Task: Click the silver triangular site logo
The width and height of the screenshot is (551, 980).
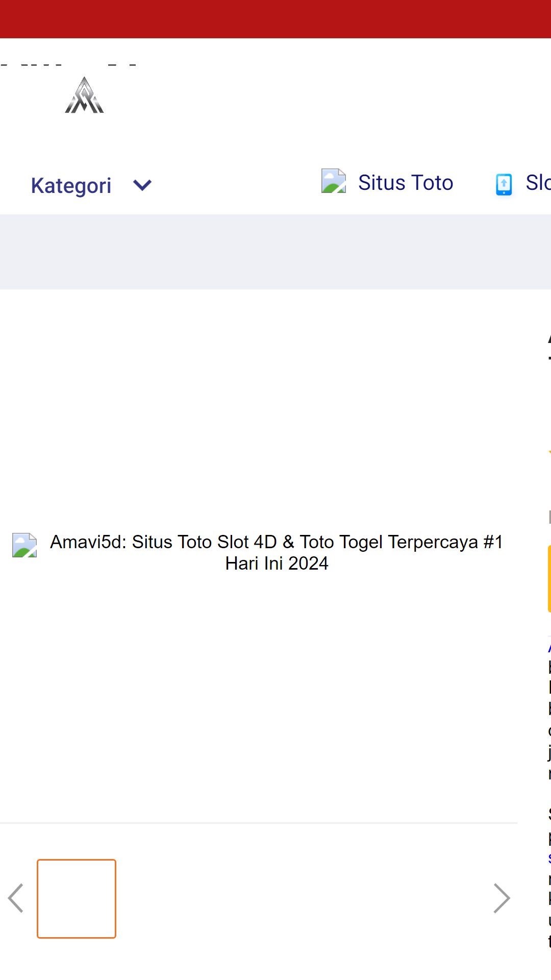Action: tap(84, 95)
